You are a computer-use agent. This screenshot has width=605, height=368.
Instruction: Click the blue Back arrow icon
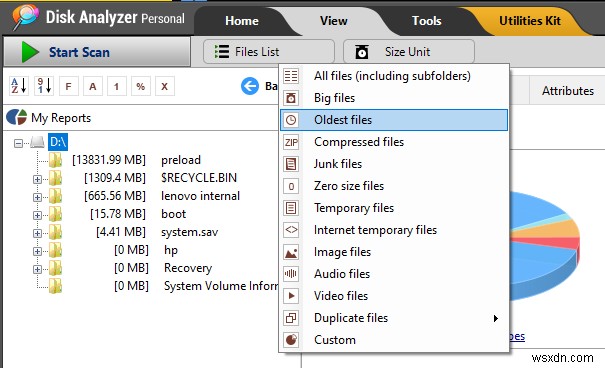(250, 86)
